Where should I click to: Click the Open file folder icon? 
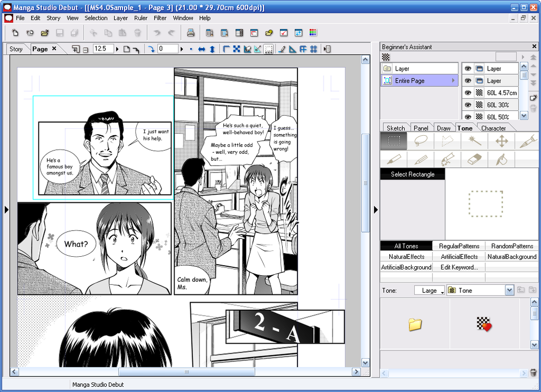[x=45, y=33]
